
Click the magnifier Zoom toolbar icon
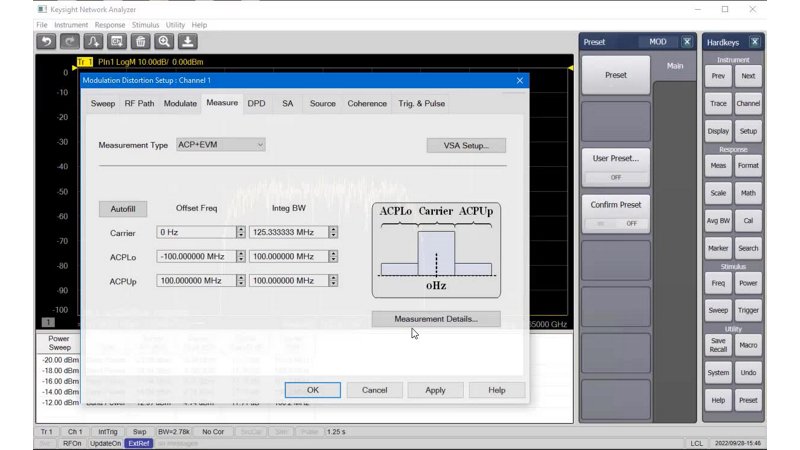(164, 41)
